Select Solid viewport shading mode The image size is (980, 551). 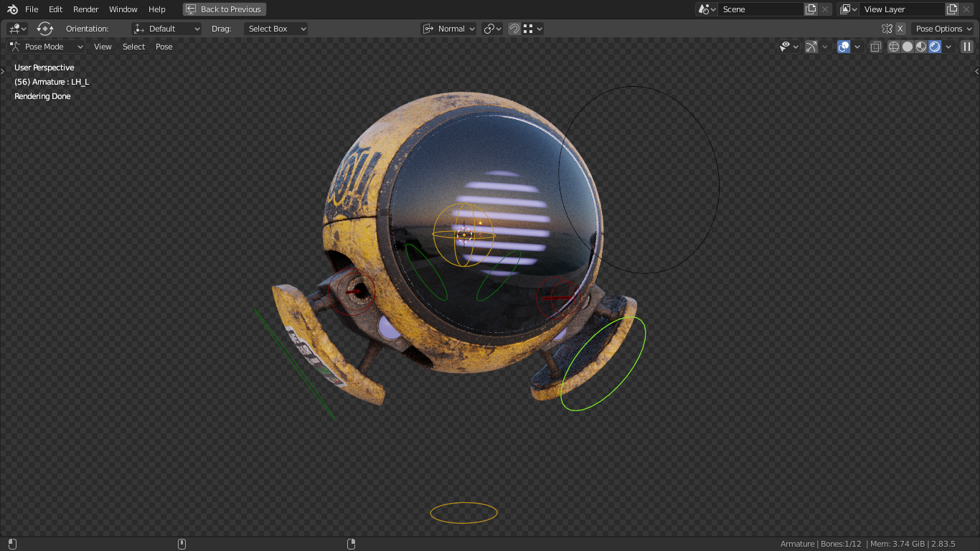click(907, 47)
